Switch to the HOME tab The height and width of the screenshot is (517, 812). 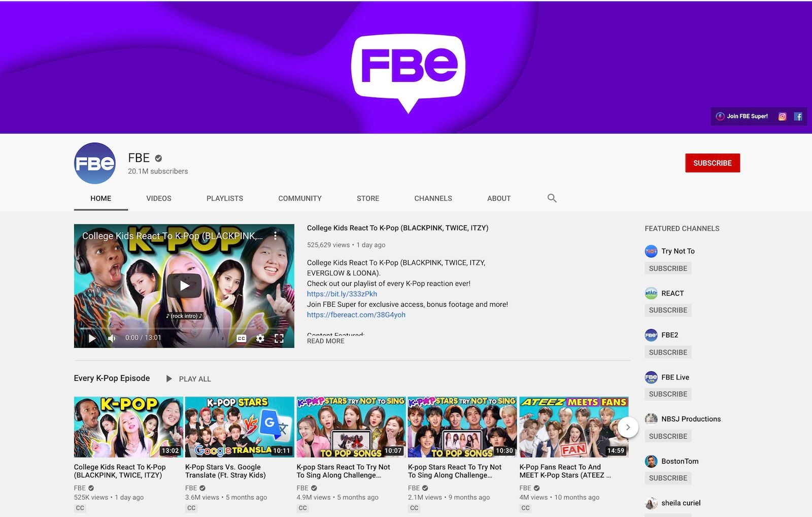[100, 199]
